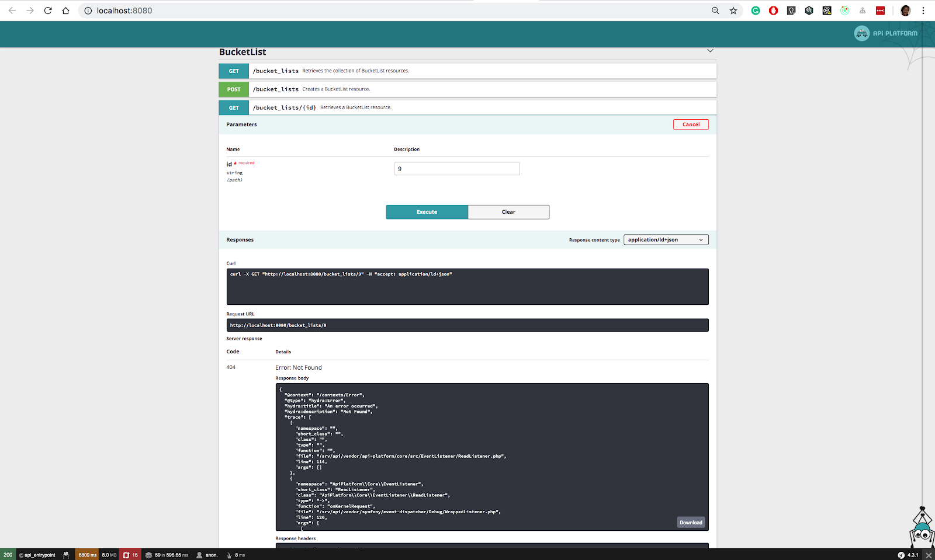Viewport: 935px width, 560px height.
Task: Bookmark this page with the star
Action: tap(733, 11)
